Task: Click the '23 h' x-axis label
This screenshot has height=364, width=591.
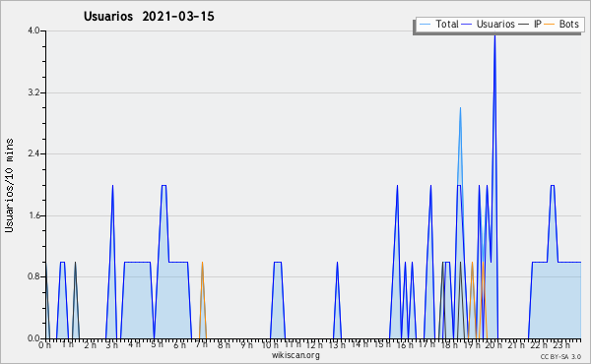Action: click(561, 345)
